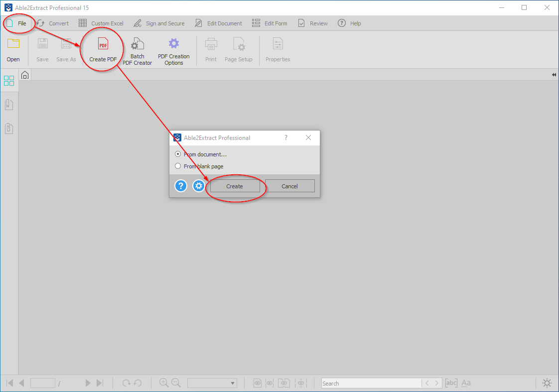
Task: Select the From blank page option
Action: tap(178, 166)
